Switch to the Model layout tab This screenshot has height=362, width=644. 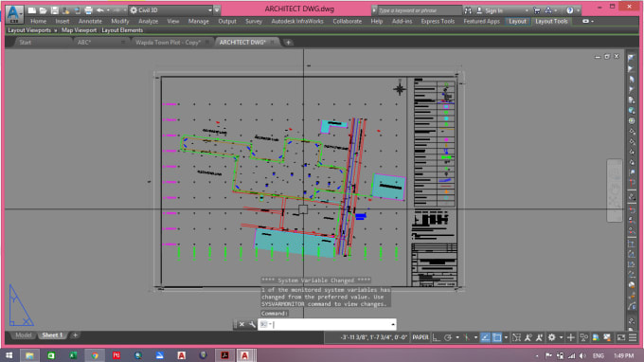[x=23, y=335]
